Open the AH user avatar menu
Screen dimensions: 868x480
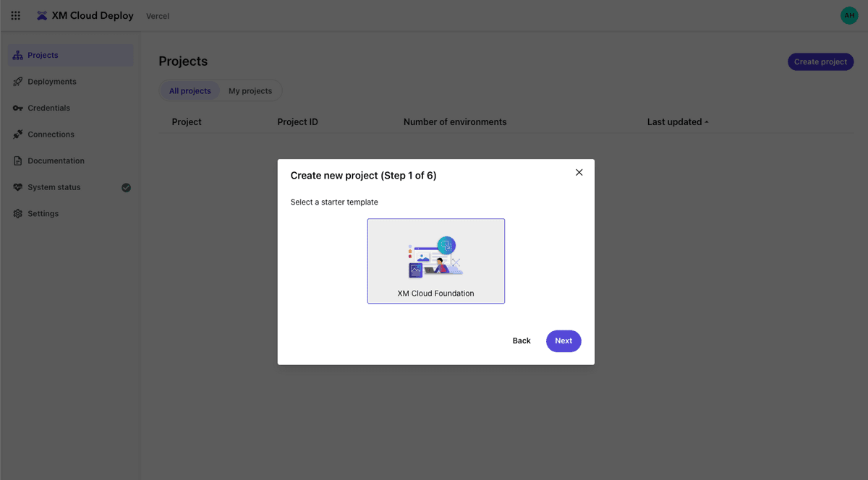coord(849,16)
